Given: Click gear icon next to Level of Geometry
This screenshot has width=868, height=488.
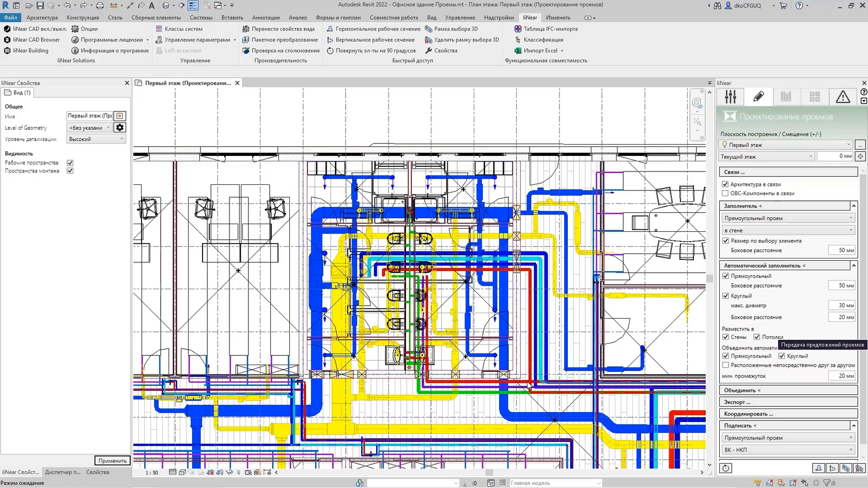Looking at the screenshot, I should coord(120,128).
